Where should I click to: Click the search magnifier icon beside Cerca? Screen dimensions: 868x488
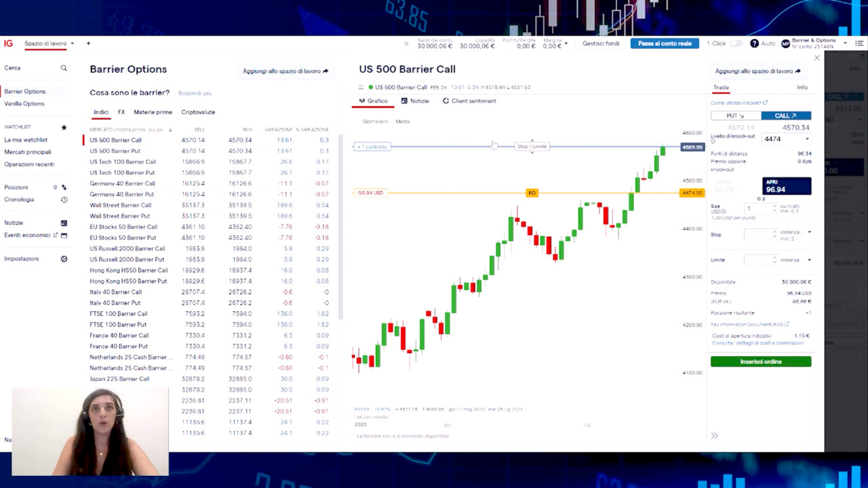click(x=64, y=68)
